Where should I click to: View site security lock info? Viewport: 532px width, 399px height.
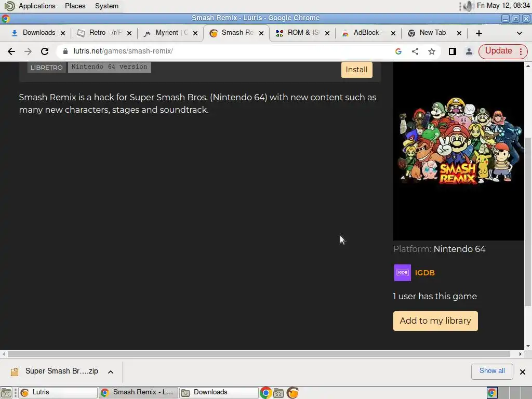coord(65,51)
